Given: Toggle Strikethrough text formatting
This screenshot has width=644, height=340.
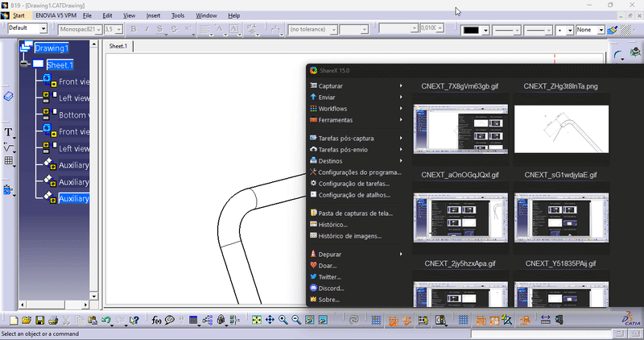Looking at the screenshot, I should click(174, 29).
